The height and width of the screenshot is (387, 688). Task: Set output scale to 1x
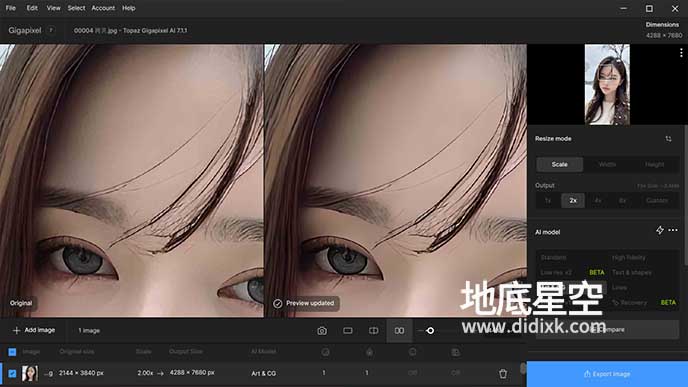point(548,201)
